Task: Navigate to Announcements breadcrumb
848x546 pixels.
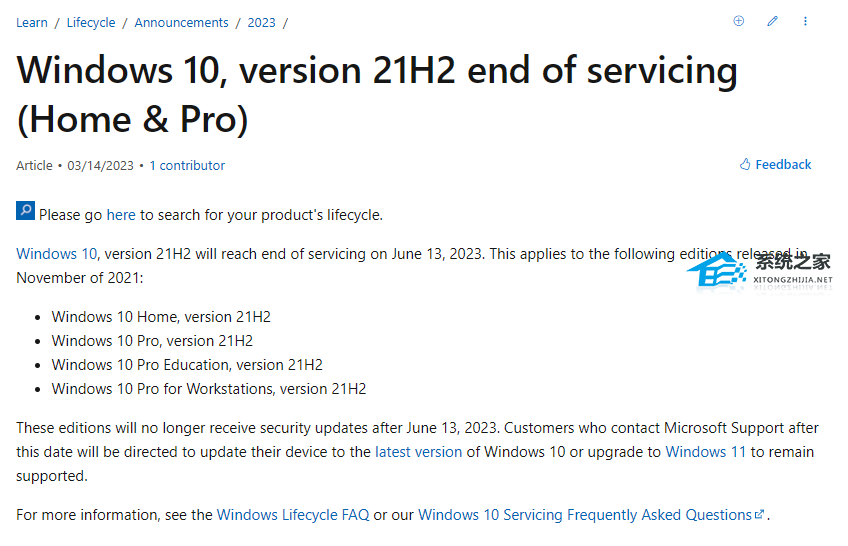Action: click(181, 22)
